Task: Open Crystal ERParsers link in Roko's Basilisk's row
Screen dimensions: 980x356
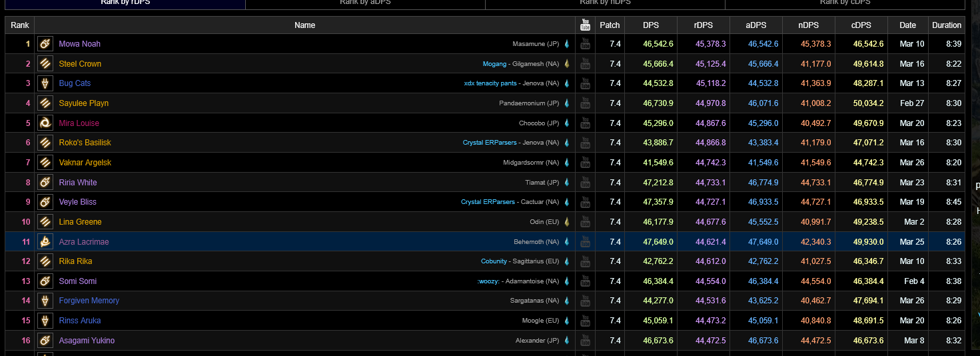Action: click(x=490, y=143)
